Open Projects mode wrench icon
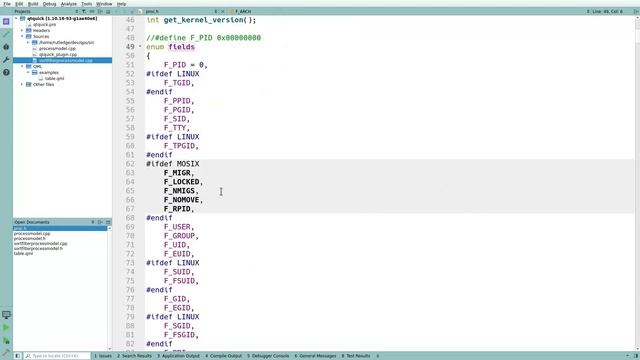 6,60
